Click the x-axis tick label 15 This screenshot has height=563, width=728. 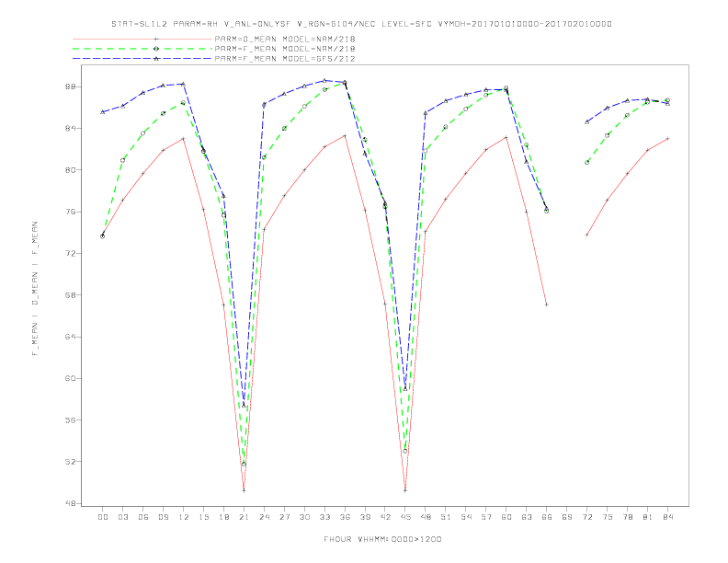pyautogui.click(x=203, y=517)
